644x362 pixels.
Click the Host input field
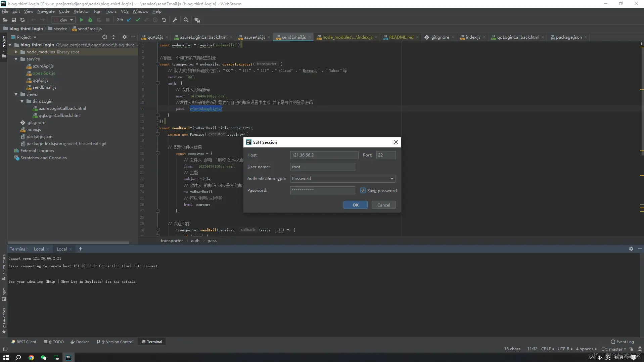[x=324, y=155]
